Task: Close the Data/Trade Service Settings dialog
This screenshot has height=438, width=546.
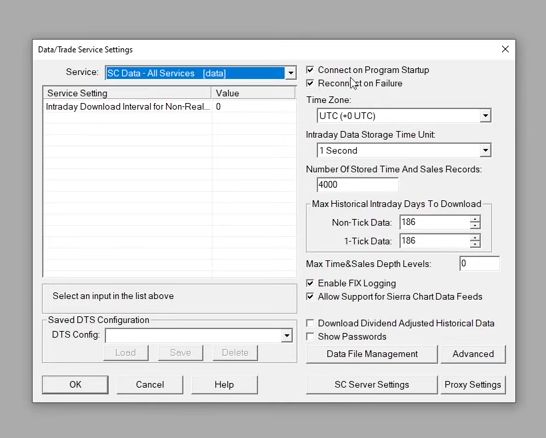Action: [x=505, y=49]
